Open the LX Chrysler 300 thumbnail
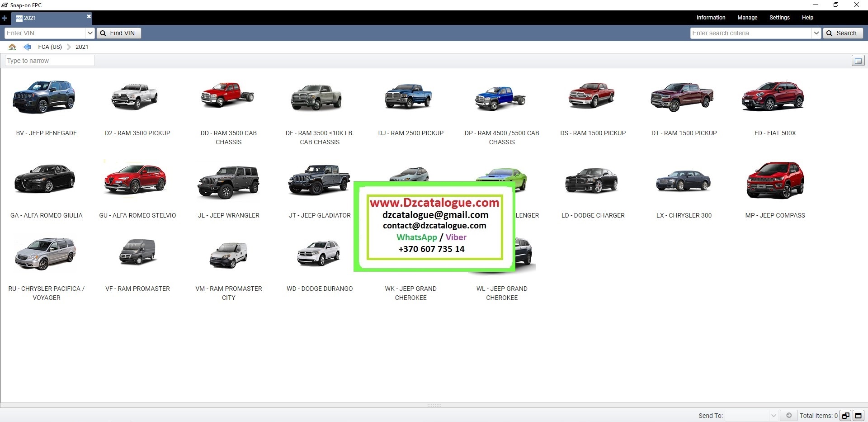The width and height of the screenshot is (868, 422). click(x=683, y=181)
